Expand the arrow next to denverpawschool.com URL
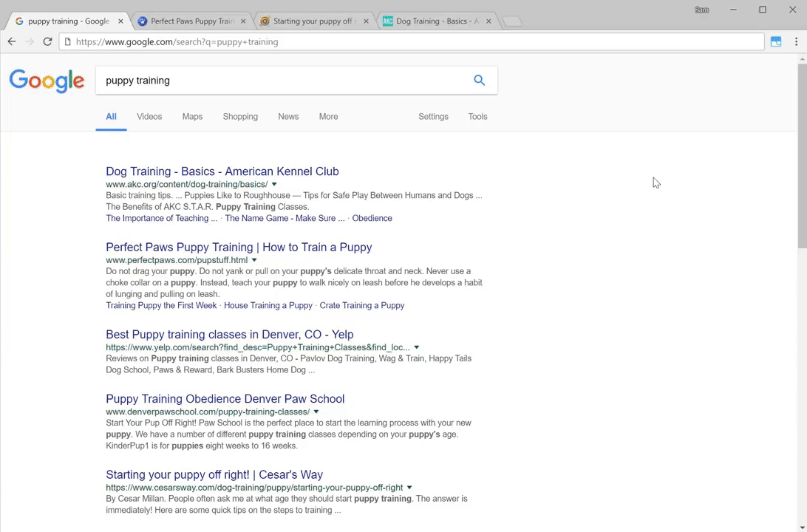 [316, 412]
